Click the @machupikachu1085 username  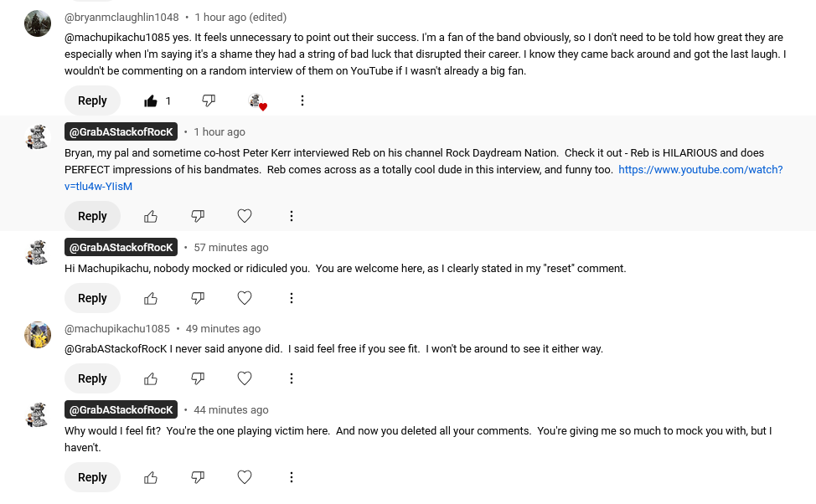(x=117, y=329)
